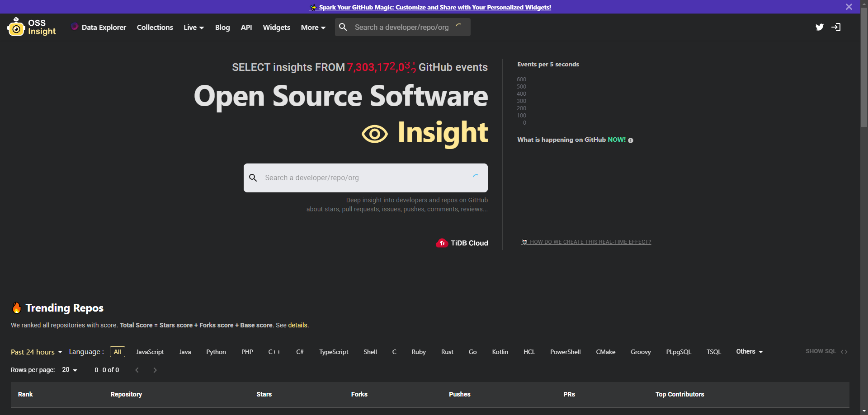Filter trending repos by PLpgSQL
Viewport: 868px width, 415px height.
679,352
